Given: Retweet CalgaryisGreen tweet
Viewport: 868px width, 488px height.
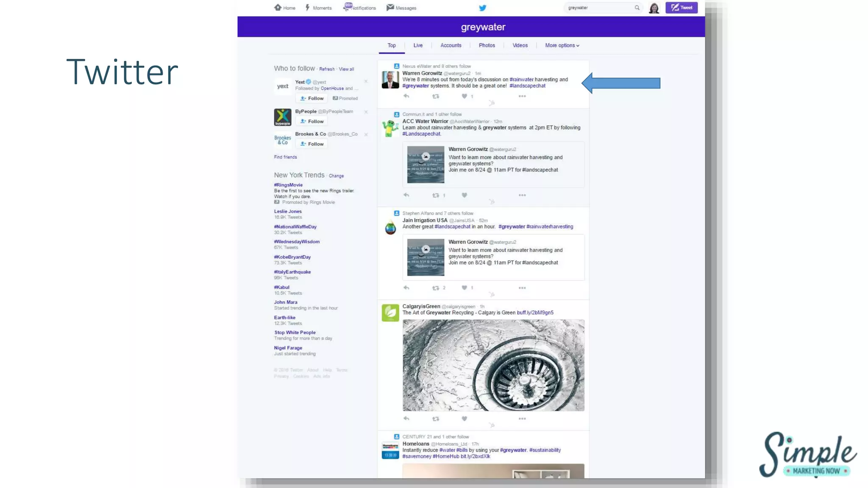Looking at the screenshot, I should click(435, 419).
